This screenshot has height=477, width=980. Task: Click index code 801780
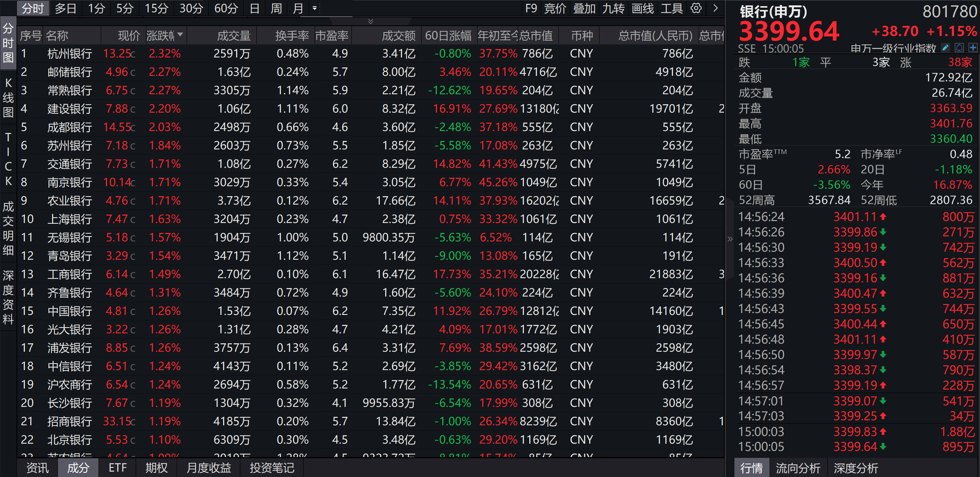(x=950, y=11)
